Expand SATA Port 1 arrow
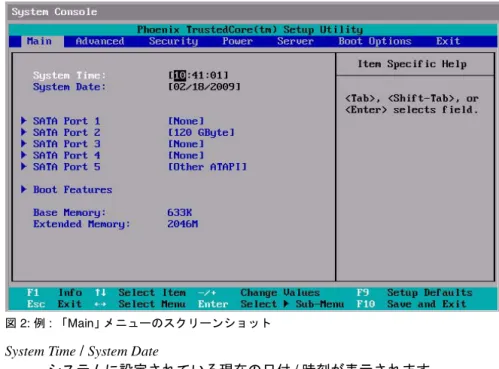Screen dimensions: 499x369 (24, 121)
